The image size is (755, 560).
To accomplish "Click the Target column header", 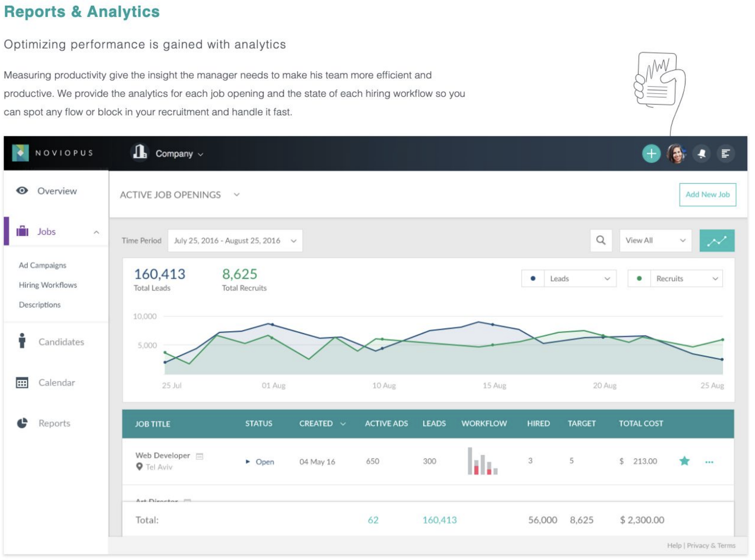I will point(582,424).
